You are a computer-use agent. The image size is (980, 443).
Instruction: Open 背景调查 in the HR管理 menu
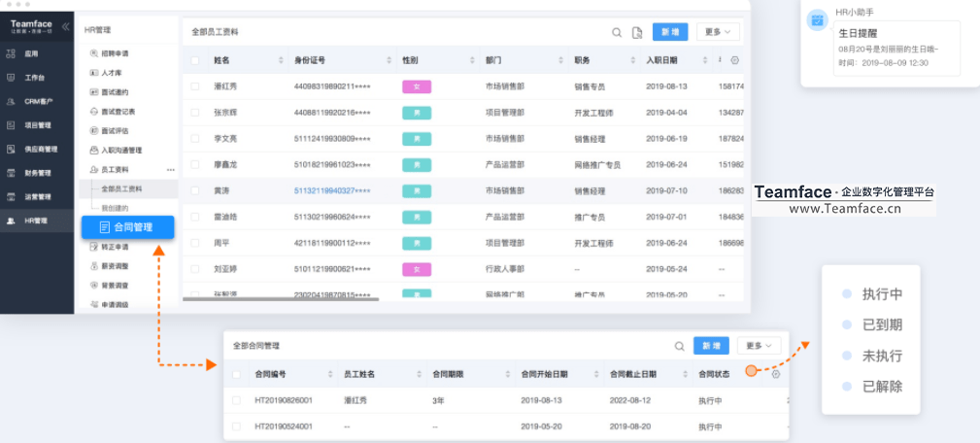tap(115, 285)
